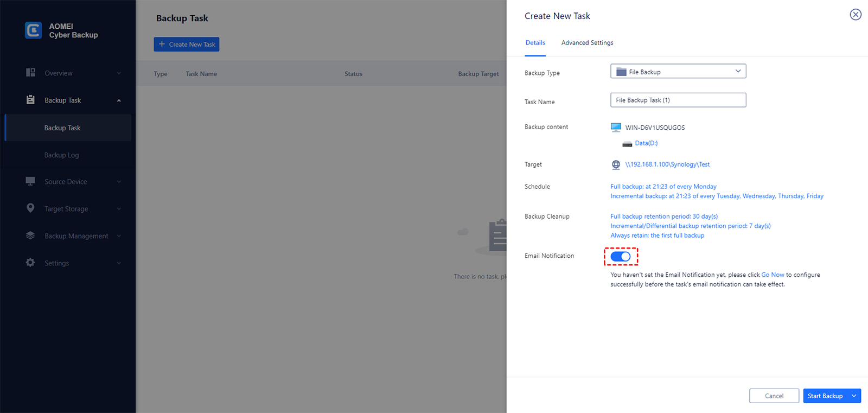The height and width of the screenshot is (413, 868).
Task: Click the Backup Management layers icon
Action: pos(30,236)
